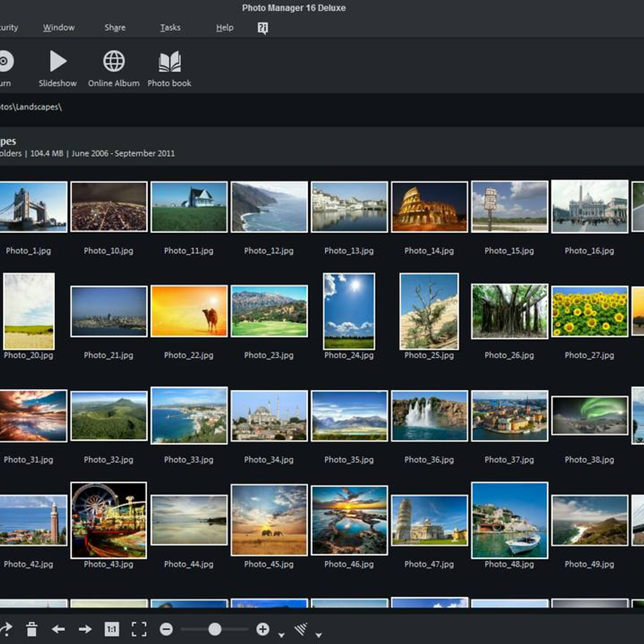Image resolution: width=644 pixels, height=644 pixels.
Task: Open the Online Album tool
Action: pos(114,68)
